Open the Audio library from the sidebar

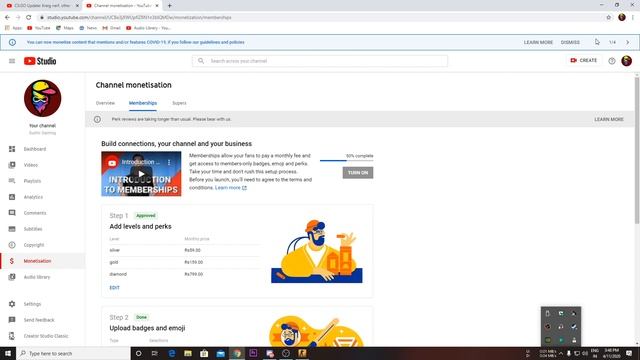point(37,277)
